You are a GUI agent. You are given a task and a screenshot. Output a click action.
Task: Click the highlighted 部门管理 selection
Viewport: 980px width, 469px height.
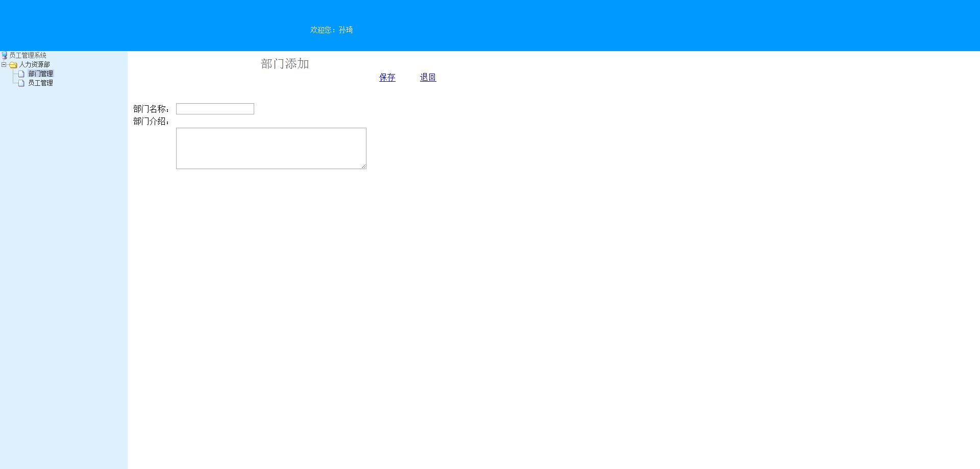tap(41, 74)
